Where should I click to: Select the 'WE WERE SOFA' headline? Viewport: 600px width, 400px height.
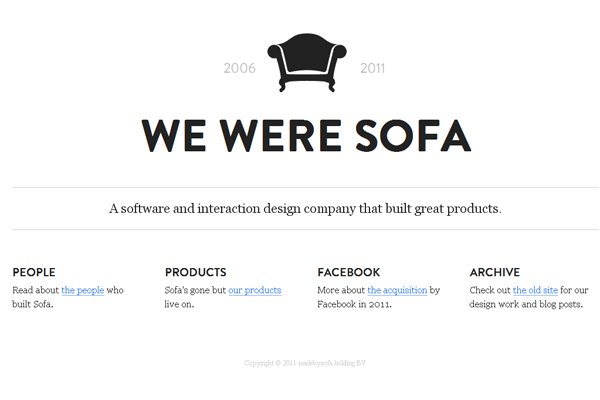click(x=306, y=136)
